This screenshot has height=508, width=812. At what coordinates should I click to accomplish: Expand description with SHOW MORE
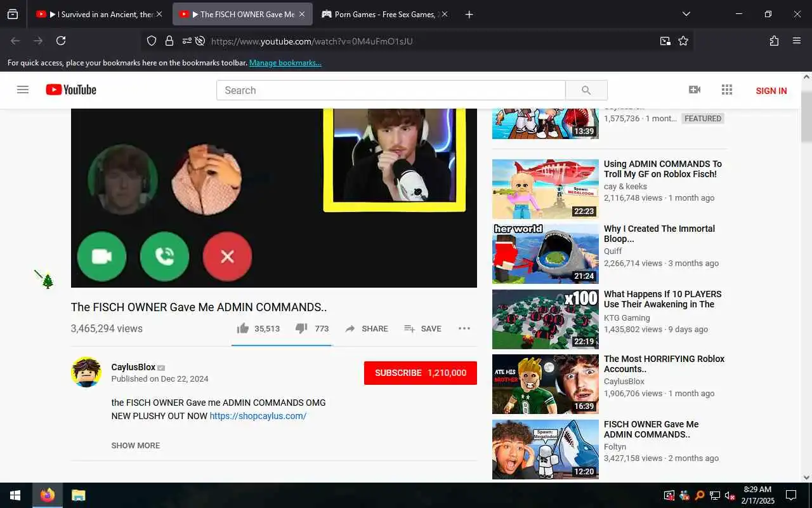[x=136, y=445]
